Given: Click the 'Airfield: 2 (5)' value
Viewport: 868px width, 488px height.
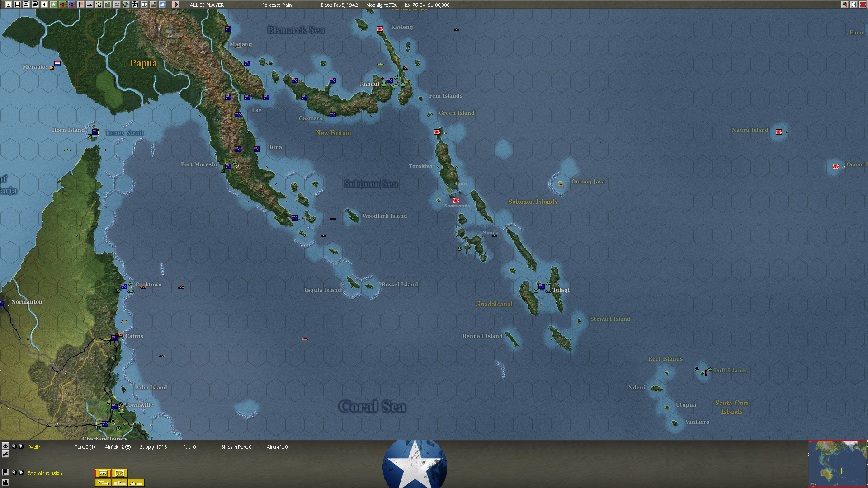Looking at the screenshot, I should [118, 447].
